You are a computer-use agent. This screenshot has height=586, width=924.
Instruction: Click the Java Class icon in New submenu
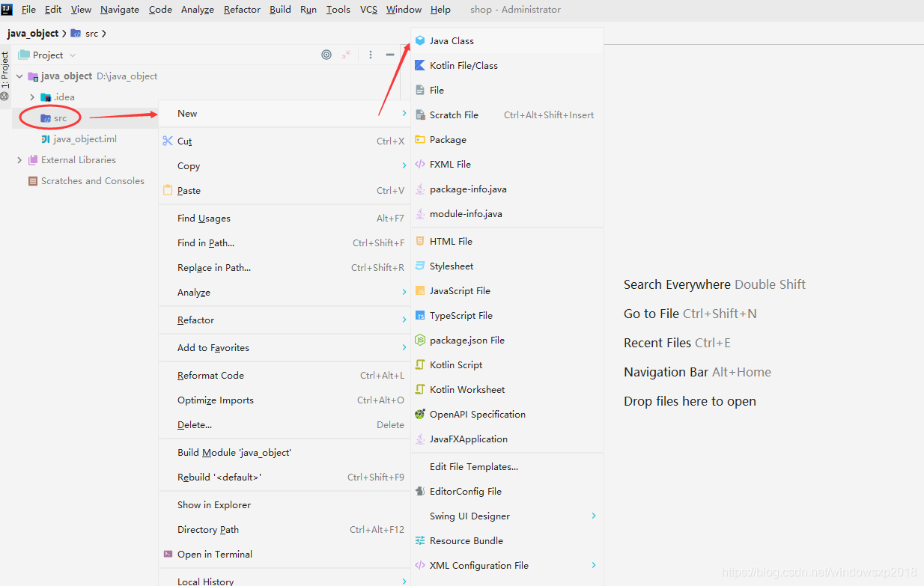click(420, 41)
